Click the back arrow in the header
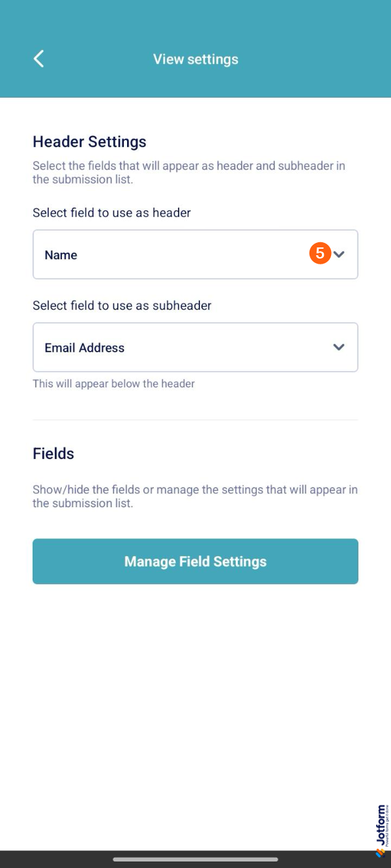391x868 pixels. [38, 59]
